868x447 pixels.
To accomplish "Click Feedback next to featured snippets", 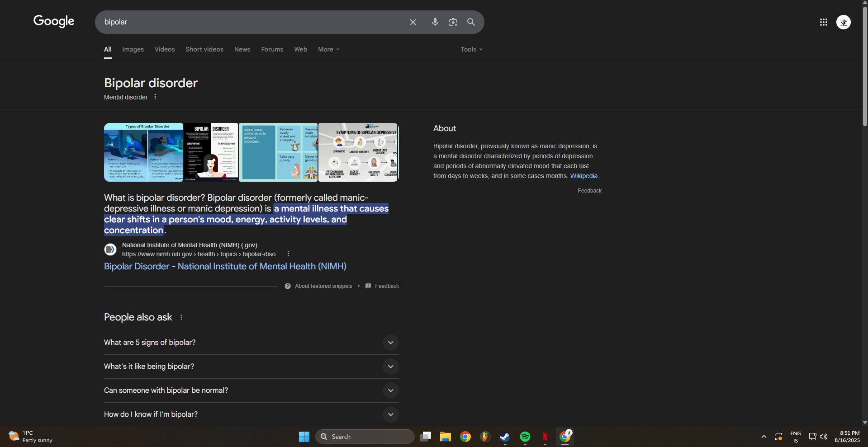I will tap(387, 286).
